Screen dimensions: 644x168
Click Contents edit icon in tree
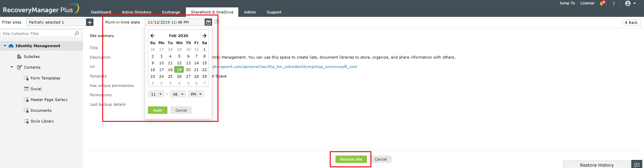point(19,67)
